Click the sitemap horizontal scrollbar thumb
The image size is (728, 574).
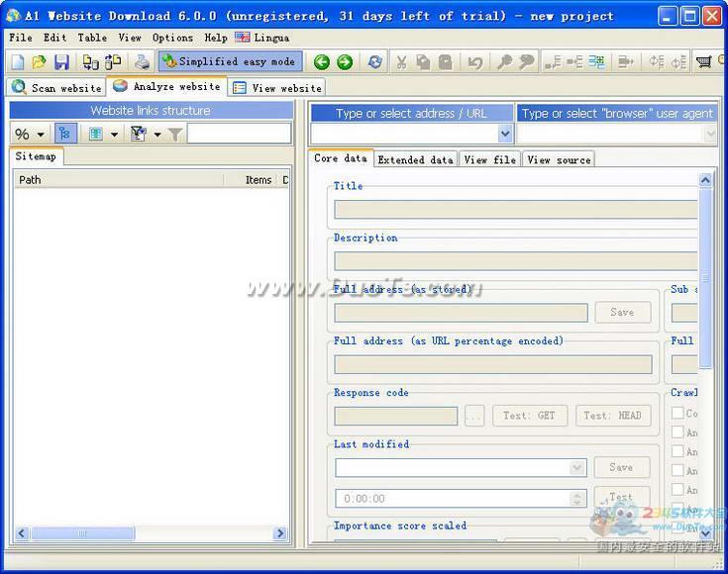[x=82, y=533]
